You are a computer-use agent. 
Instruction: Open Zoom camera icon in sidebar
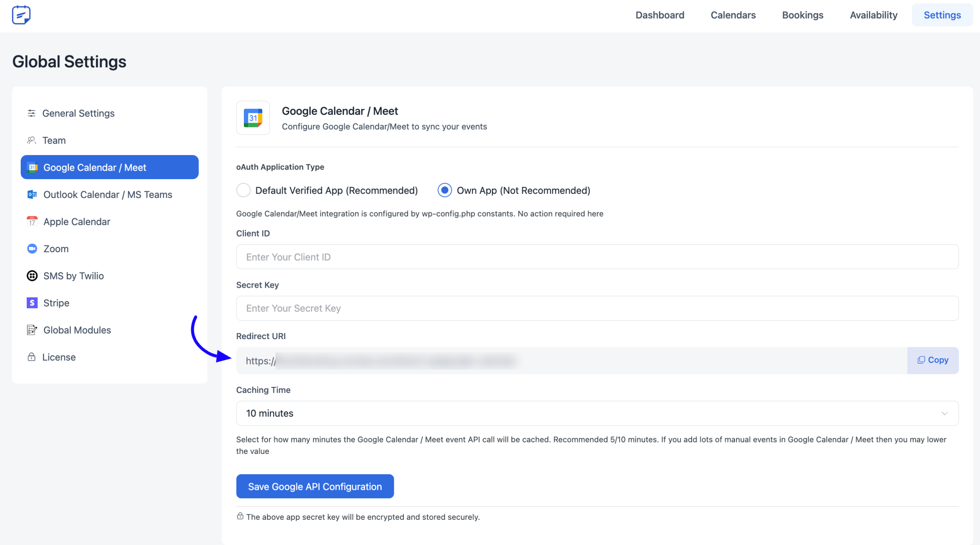tap(32, 249)
